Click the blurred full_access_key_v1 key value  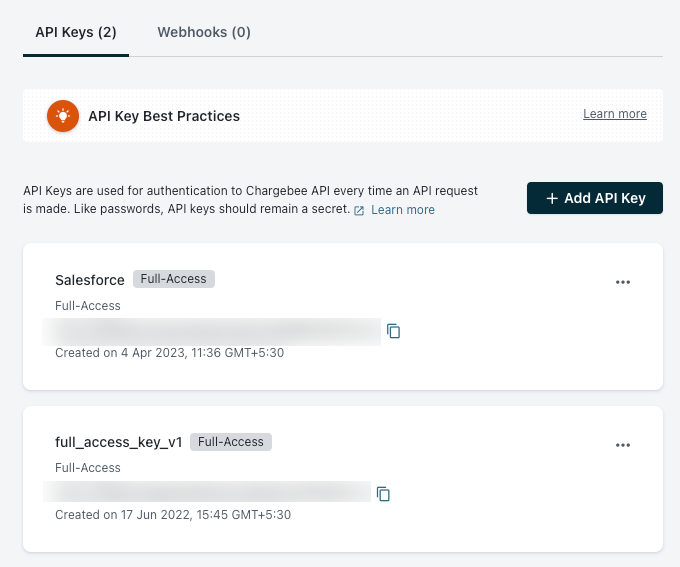(207, 492)
